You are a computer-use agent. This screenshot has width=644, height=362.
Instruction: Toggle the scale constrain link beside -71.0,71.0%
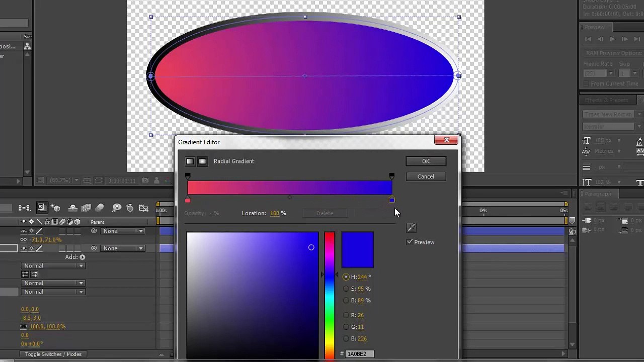[24, 240]
